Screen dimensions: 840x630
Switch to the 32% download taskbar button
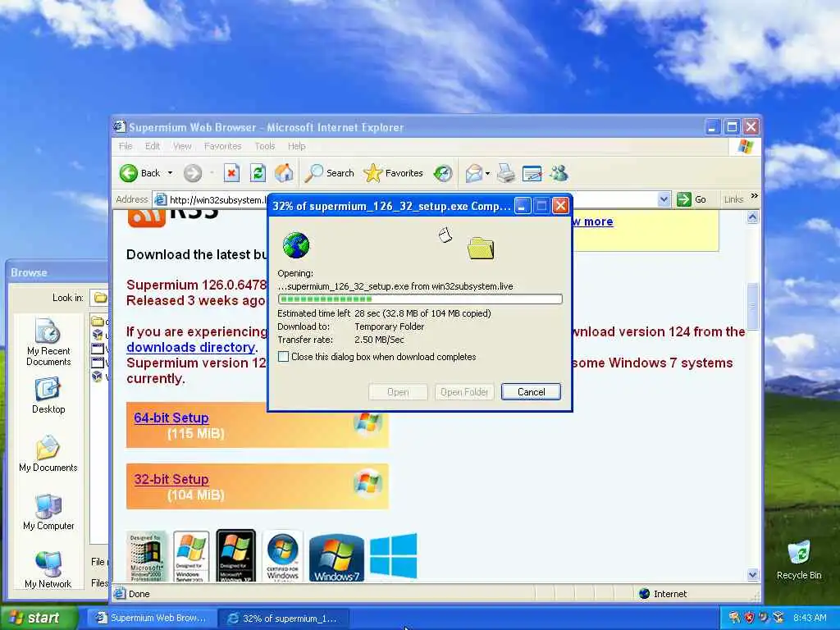284,618
